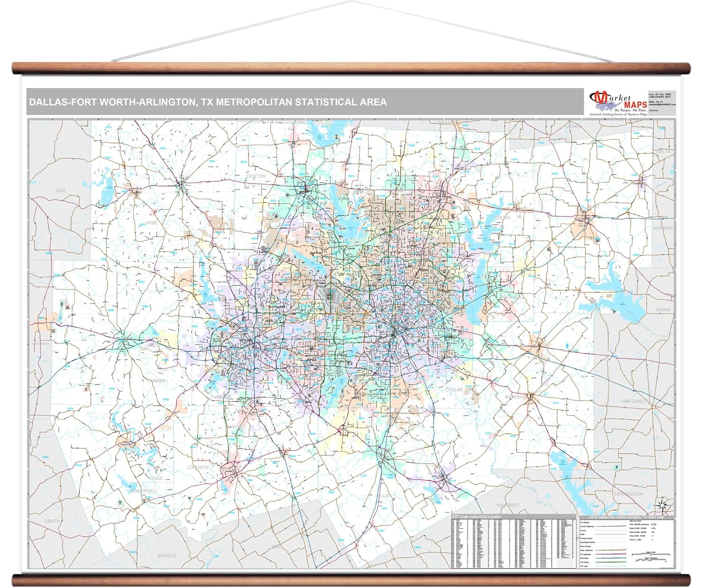Screen dimensions: 703x588
Task: Open the Cities and Towns legend section
Action: point(636,521)
